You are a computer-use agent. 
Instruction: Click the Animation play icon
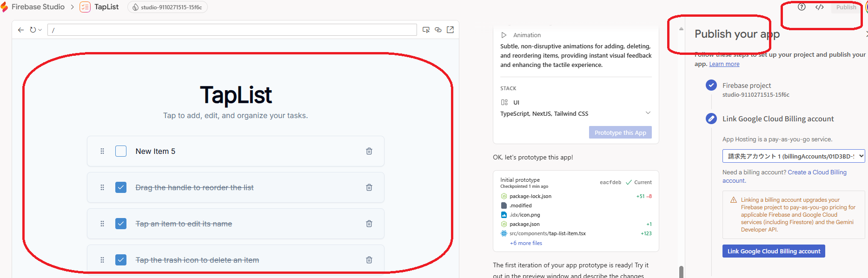click(504, 35)
